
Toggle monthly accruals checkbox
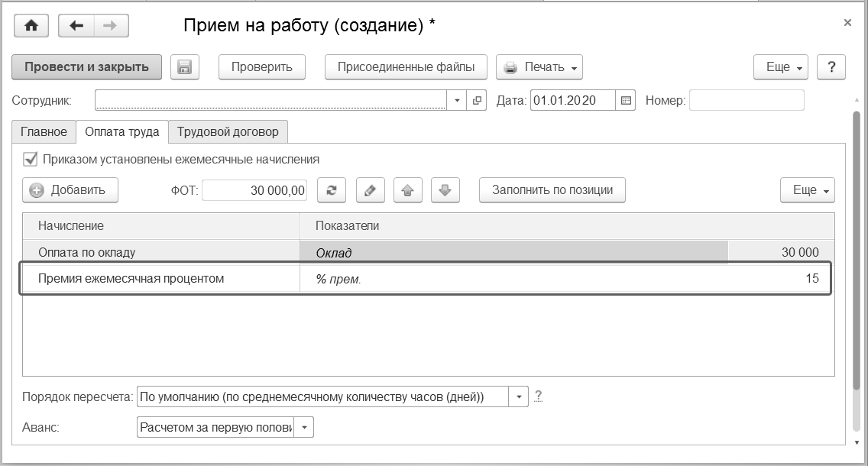coord(30,160)
